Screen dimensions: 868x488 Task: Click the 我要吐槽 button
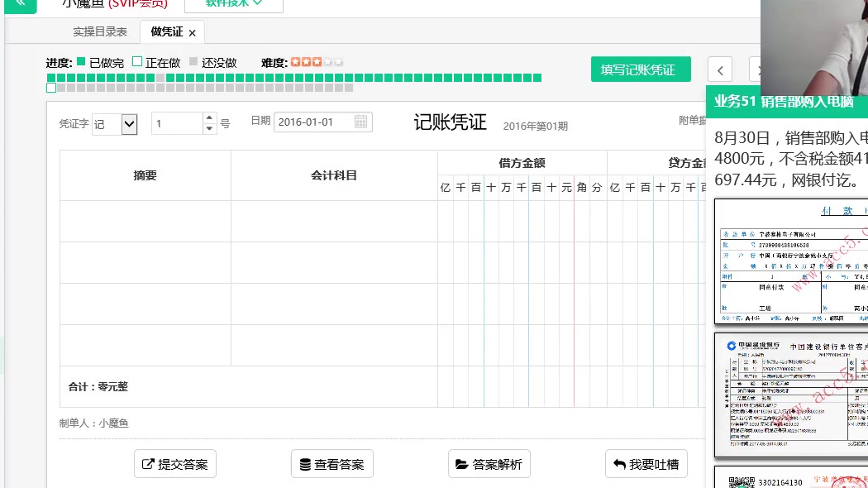click(646, 464)
